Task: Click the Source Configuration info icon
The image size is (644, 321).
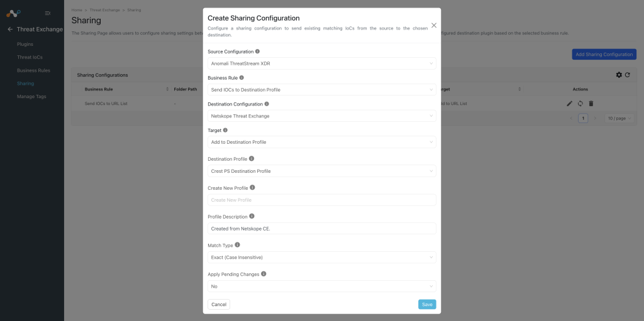Action: (257, 52)
